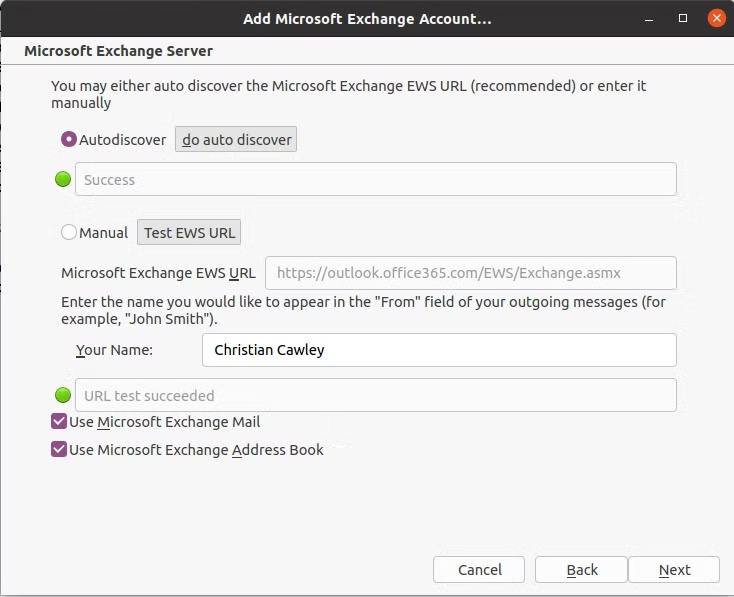The width and height of the screenshot is (734, 597).
Task: Uncheck Use Microsoft Exchange Address Book
Action: point(59,450)
